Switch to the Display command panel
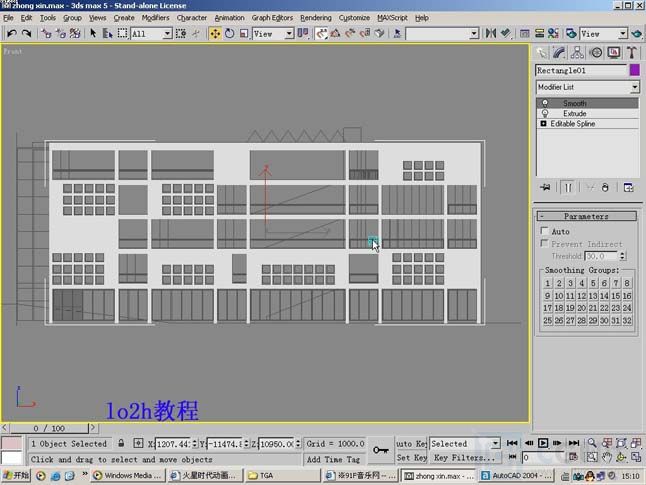This screenshot has width=646, height=485. [614, 53]
